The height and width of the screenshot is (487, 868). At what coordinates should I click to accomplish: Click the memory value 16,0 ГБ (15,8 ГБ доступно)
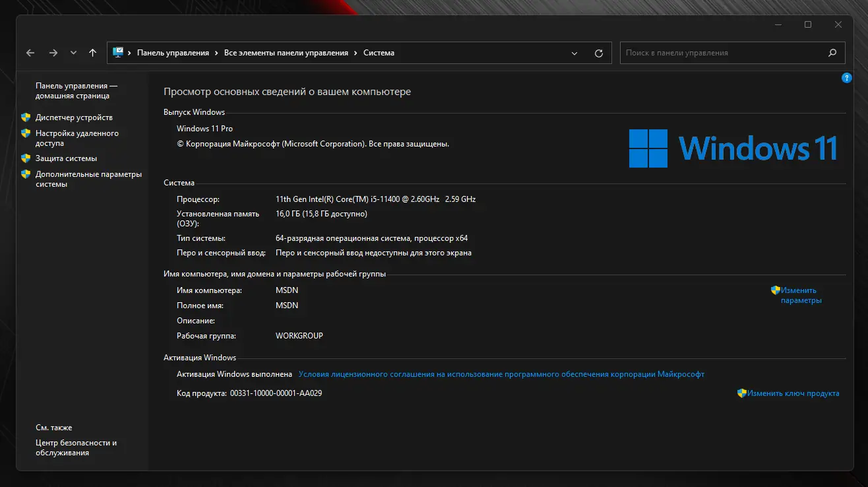coord(321,214)
